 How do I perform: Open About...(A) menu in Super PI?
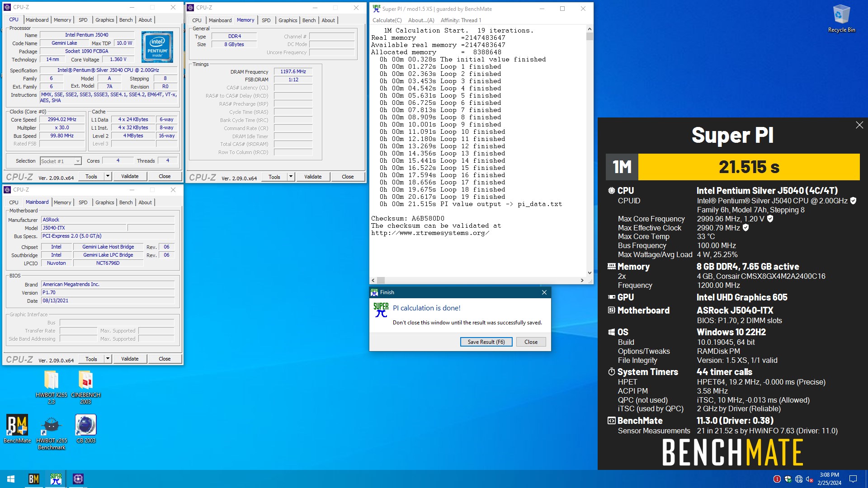coord(421,20)
